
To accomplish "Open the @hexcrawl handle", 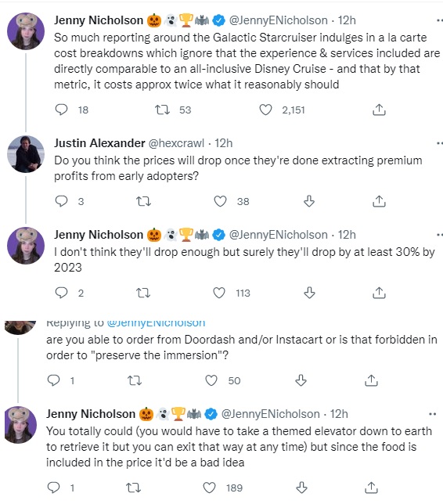I will click(176, 143).
